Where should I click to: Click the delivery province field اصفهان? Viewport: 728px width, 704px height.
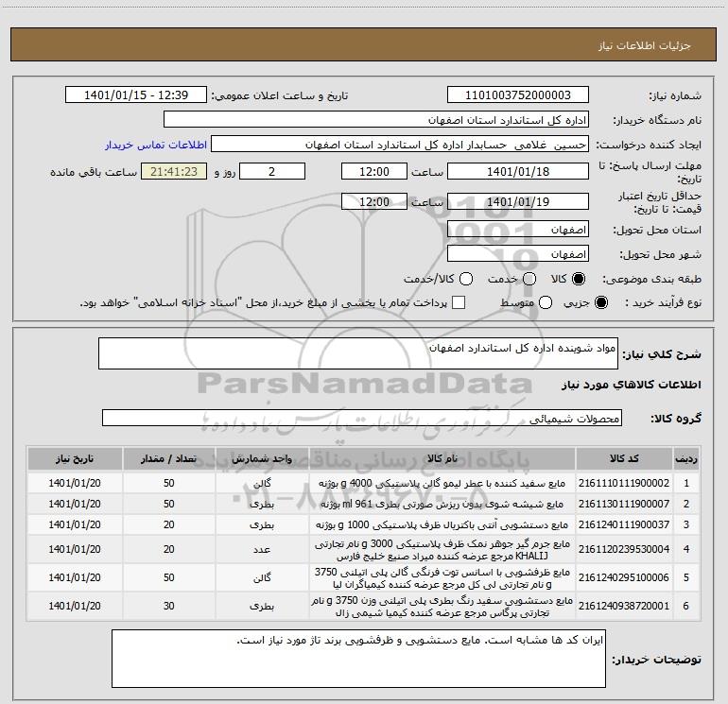coord(518,230)
